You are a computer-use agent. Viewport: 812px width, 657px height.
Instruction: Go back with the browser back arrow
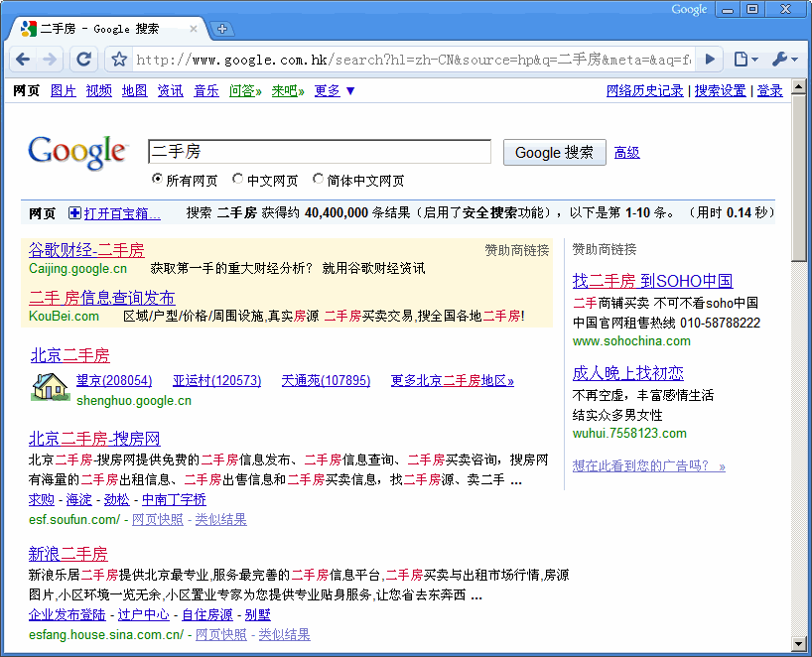click(x=23, y=60)
